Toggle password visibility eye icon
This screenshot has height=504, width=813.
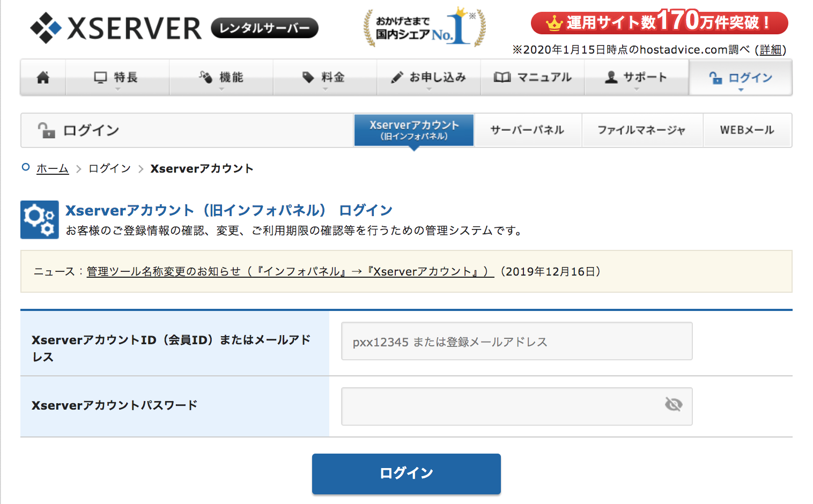[x=674, y=404]
